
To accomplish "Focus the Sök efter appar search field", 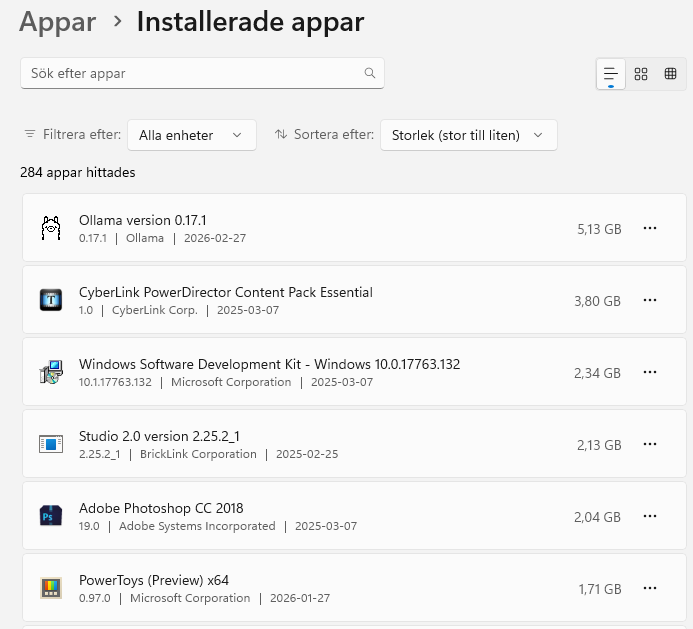I will click(202, 73).
